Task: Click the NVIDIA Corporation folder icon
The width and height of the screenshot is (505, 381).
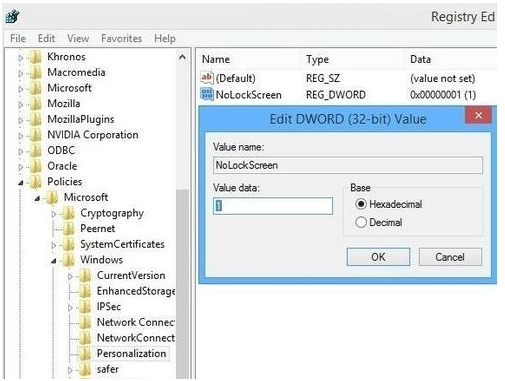Action: click(x=35, y=135)
